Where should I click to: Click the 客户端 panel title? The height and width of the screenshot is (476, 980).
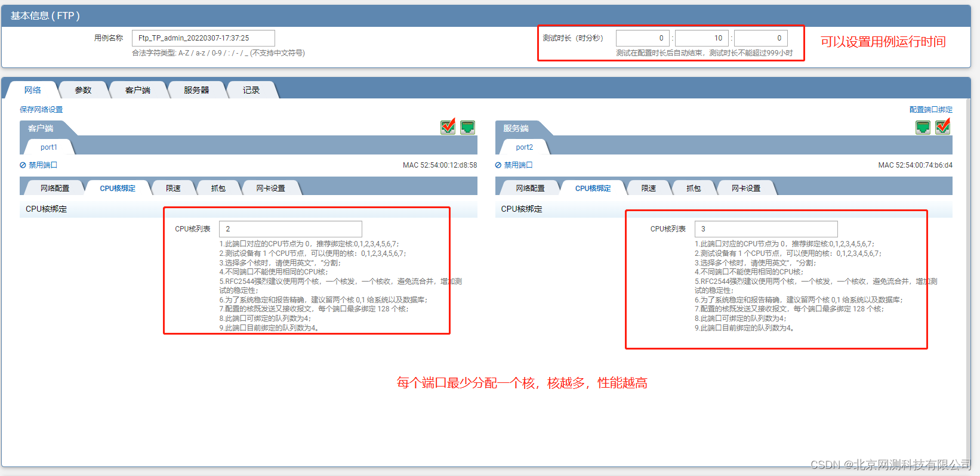tap(41, 128)
